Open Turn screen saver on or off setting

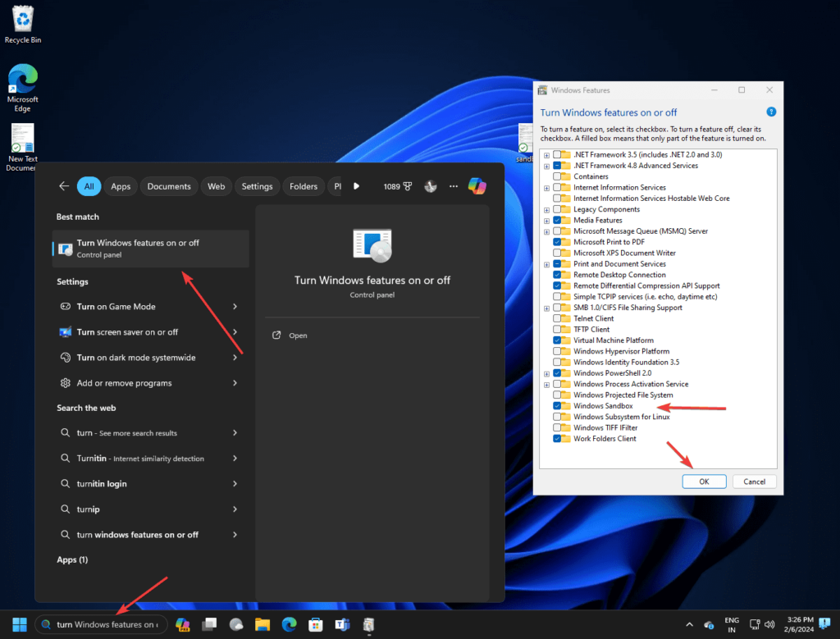(149, 332)
